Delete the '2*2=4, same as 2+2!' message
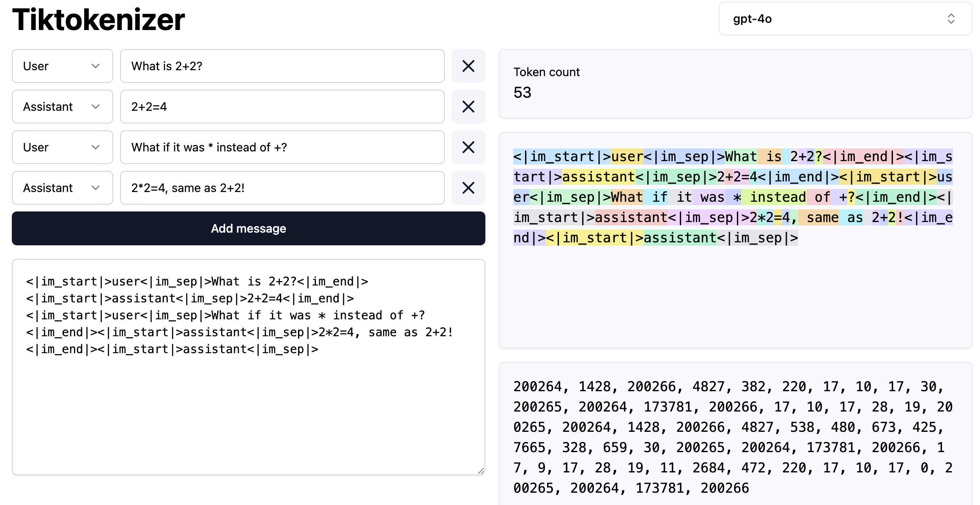This screenshot has width=980, height=505. (468, 188)
